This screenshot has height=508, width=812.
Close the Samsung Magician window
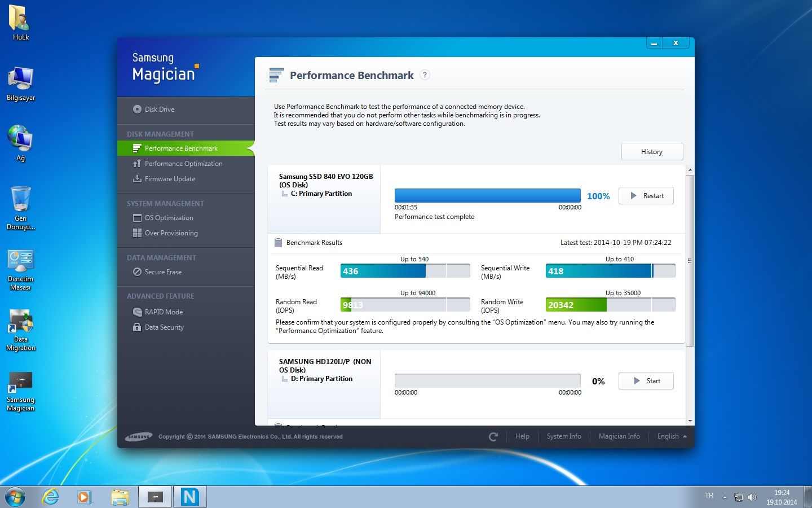pos(676,43)
